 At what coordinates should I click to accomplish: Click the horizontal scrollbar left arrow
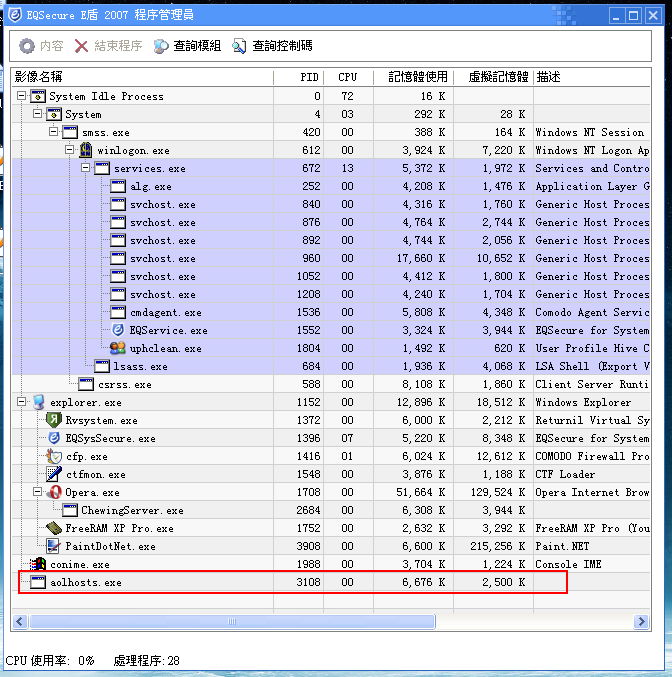coord(19,621)
